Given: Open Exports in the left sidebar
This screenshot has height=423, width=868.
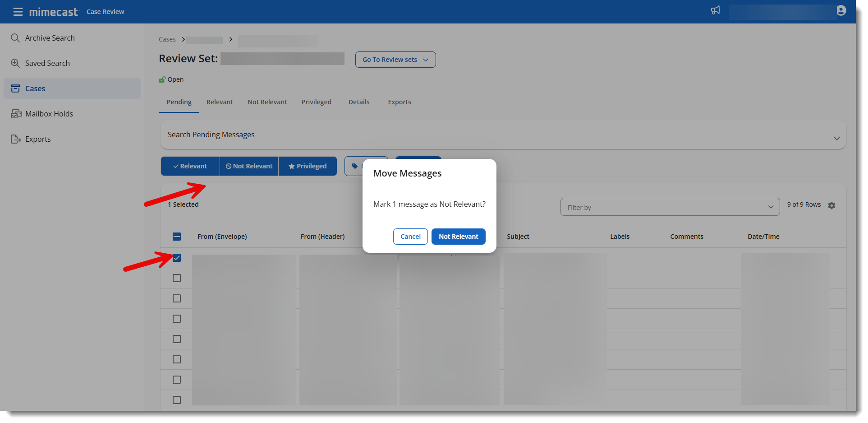Looking at the screenshot, I should (x=38, y=139).
